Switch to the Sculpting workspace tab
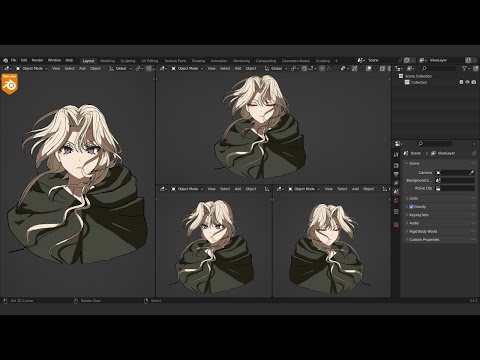Viewport: 480px width, 360px height. pyautogui.click(x=128, y=61)
